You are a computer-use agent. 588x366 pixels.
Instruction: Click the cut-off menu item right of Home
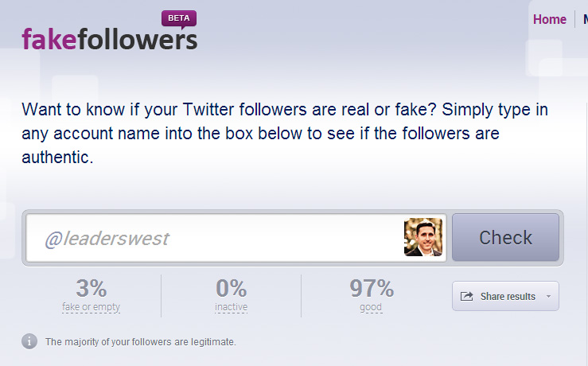point(586,19)
